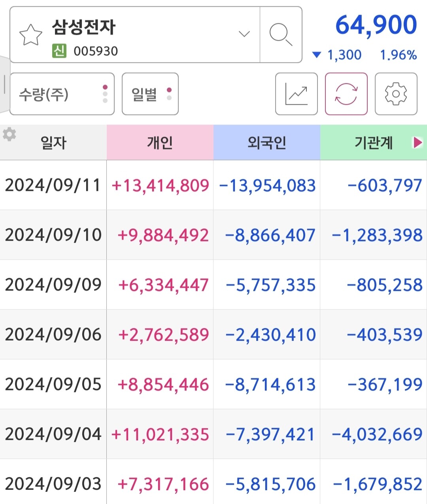This screenshot has width=427, height=504.
Task: Open the stock search magnifier
Action: coord(281,35)
